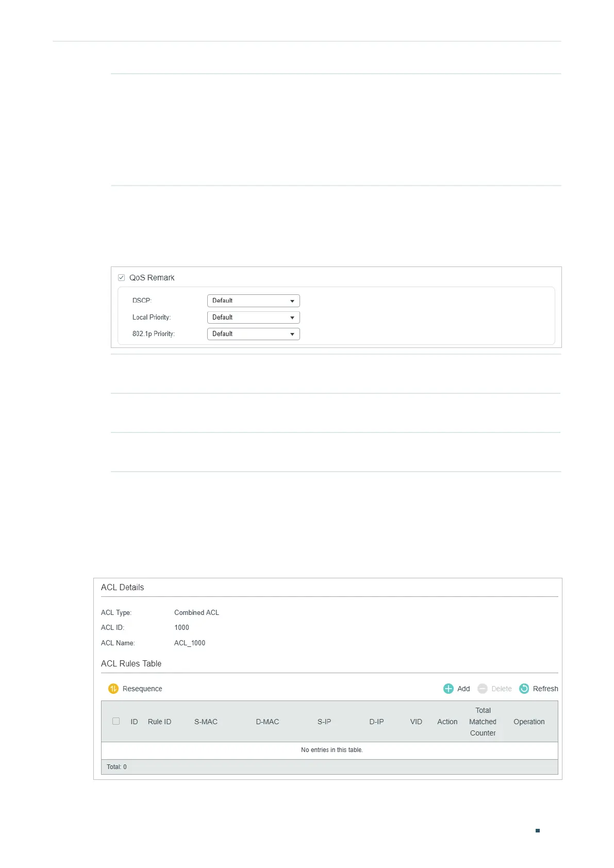Image resolution: width=614 pixels, height=868 pixels.
Task: Open the 802.1p Priority dropdown
Action: [253, 334]
